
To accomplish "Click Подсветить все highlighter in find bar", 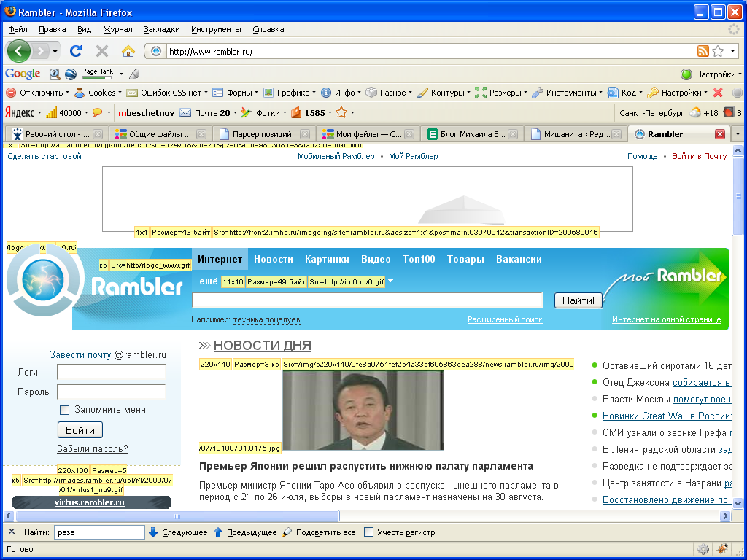I will (x=320, y=532).
